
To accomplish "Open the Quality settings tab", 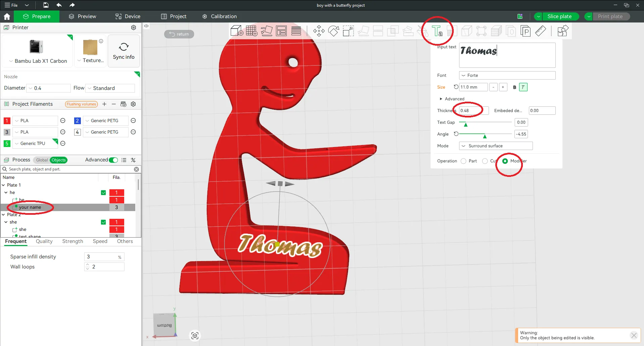I will tap(44, 241).
